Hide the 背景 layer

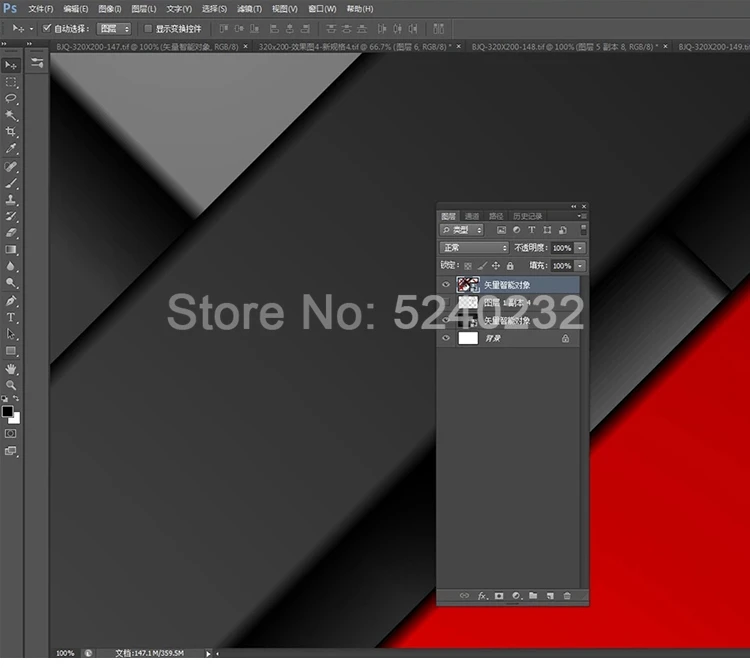click(x=446, y=338)
